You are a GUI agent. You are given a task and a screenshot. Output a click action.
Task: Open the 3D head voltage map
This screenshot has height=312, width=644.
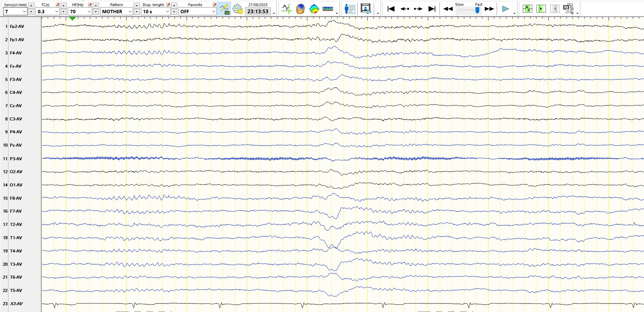tap(300, 9)
